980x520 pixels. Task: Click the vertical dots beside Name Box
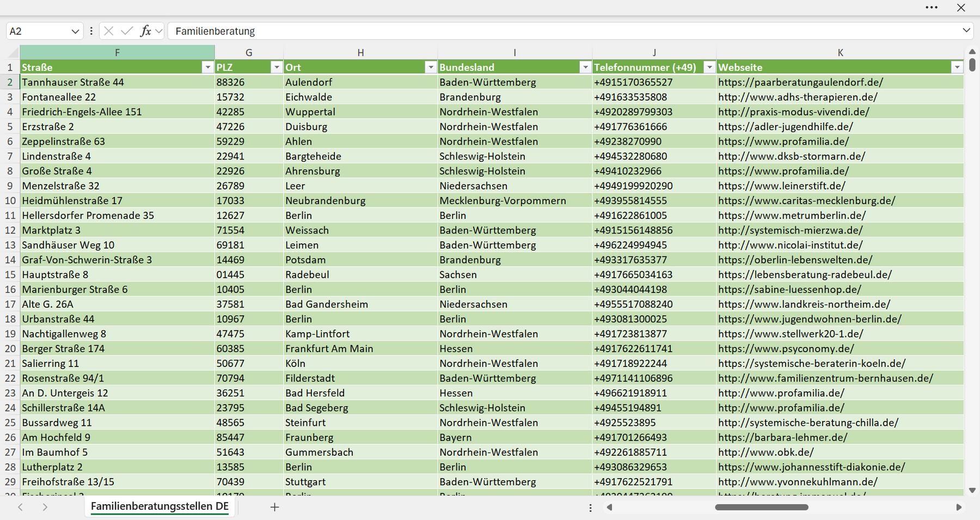coord(91,31)
